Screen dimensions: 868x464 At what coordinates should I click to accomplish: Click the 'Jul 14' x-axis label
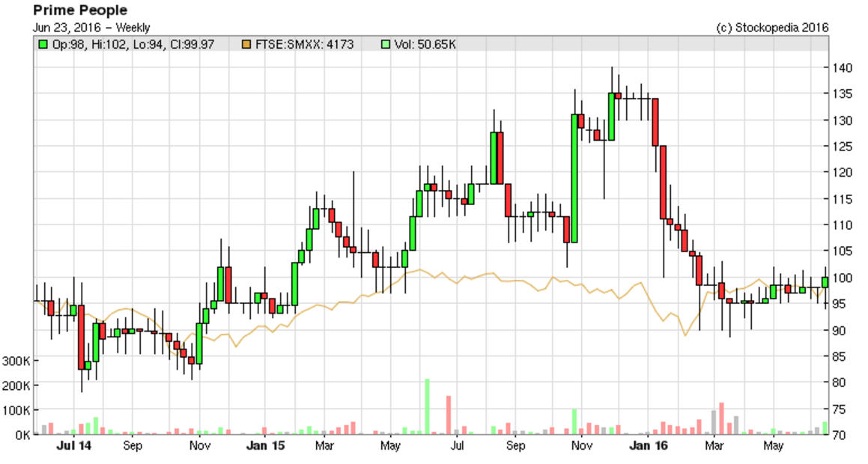pyautogui.click(x=73, y=446)
